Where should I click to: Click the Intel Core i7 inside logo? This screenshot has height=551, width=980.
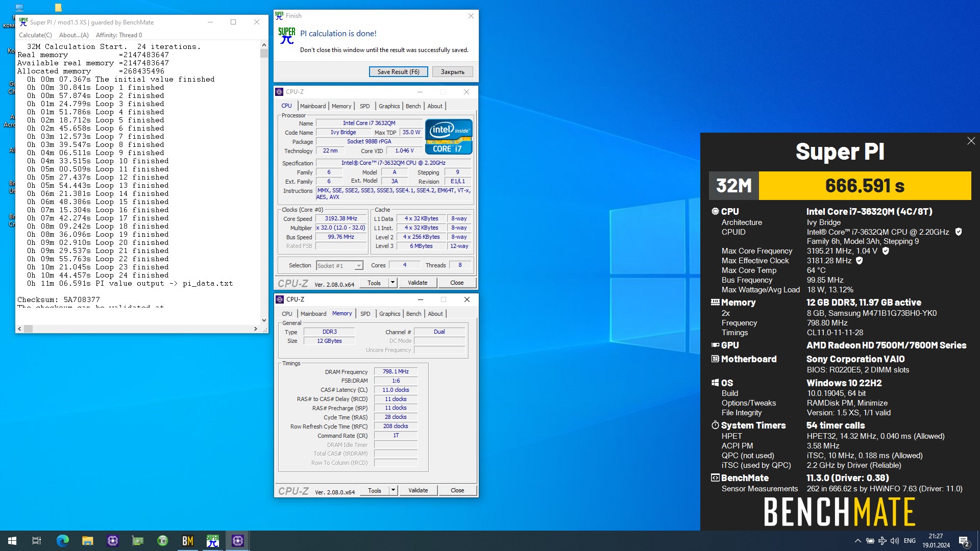pos(449,137)
